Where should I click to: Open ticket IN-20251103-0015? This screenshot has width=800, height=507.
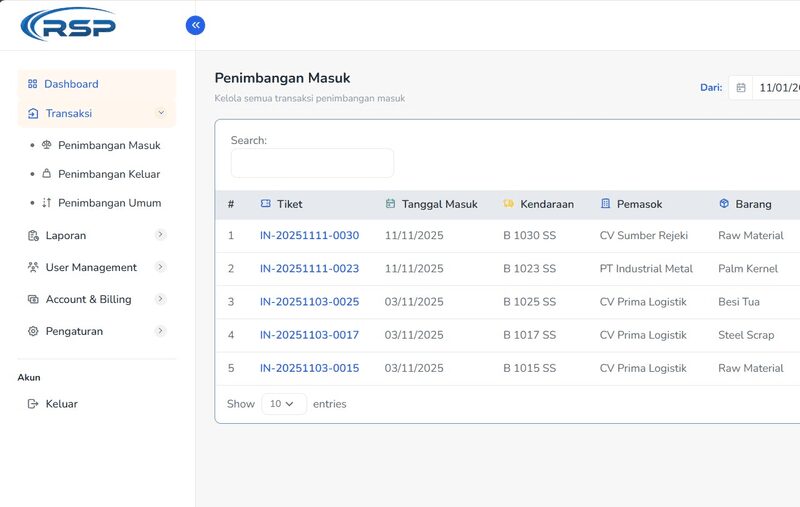tap(309, 368)
